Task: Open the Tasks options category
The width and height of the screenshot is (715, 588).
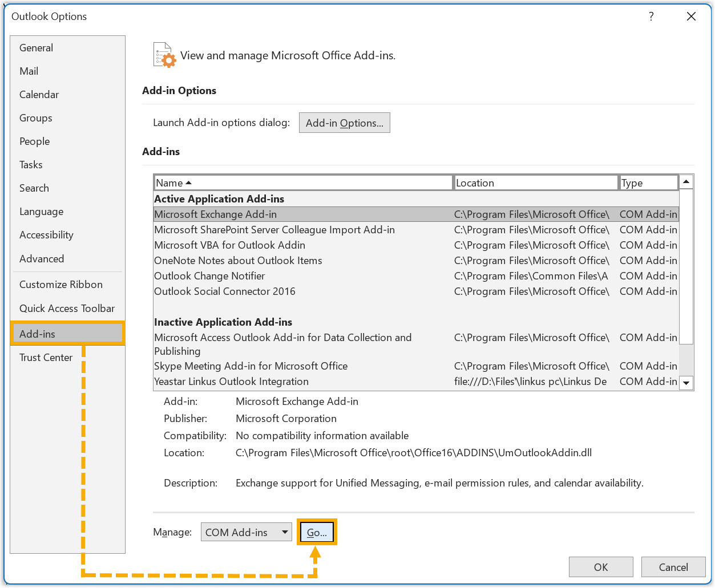Action: click(67, 165)
